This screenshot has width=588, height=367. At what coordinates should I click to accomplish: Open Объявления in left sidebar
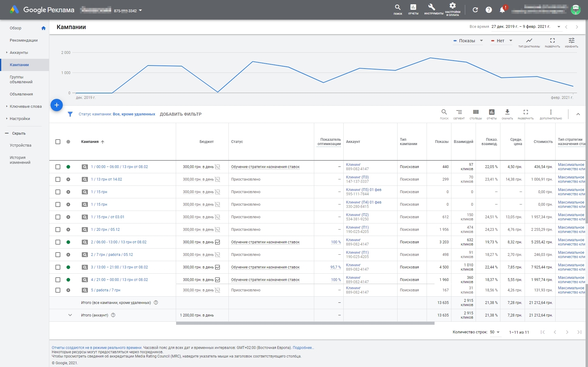(21, 94)
